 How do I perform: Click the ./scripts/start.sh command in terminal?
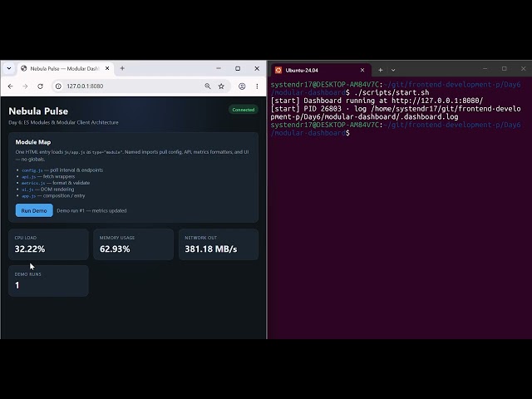[392, 92]
